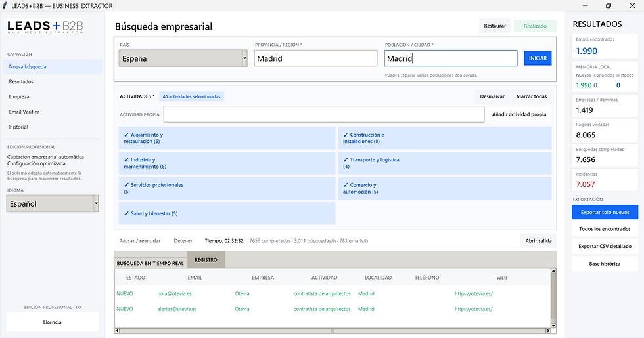The image size is (644, 338).
Task: Switch to the Registro tab
Action: [206, 260]
